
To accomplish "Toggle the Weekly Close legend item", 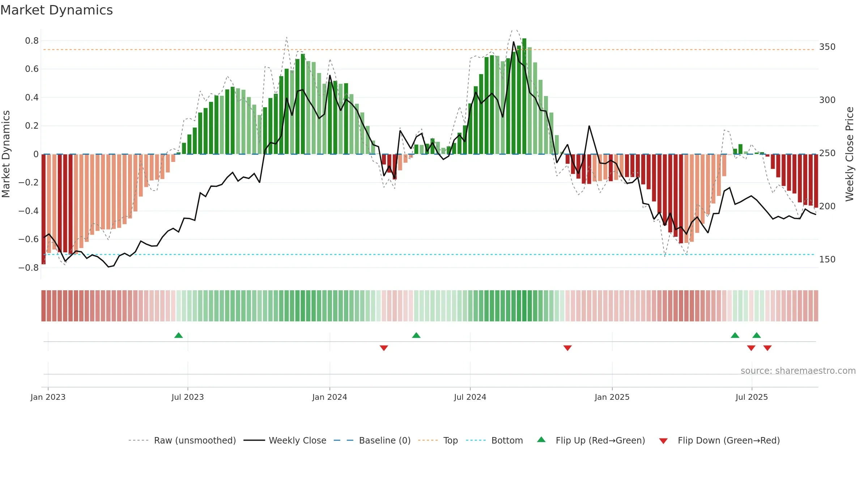I will [x=285, y=440].
